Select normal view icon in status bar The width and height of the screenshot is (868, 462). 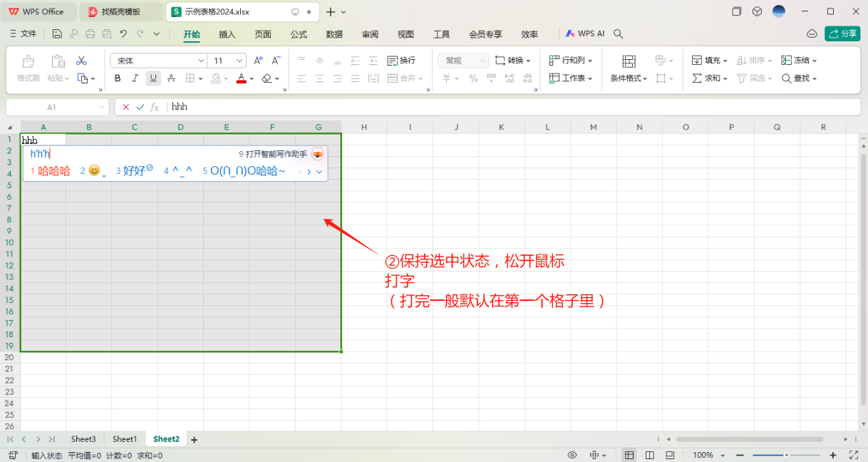pyautogui.click(x=629, y=455)
